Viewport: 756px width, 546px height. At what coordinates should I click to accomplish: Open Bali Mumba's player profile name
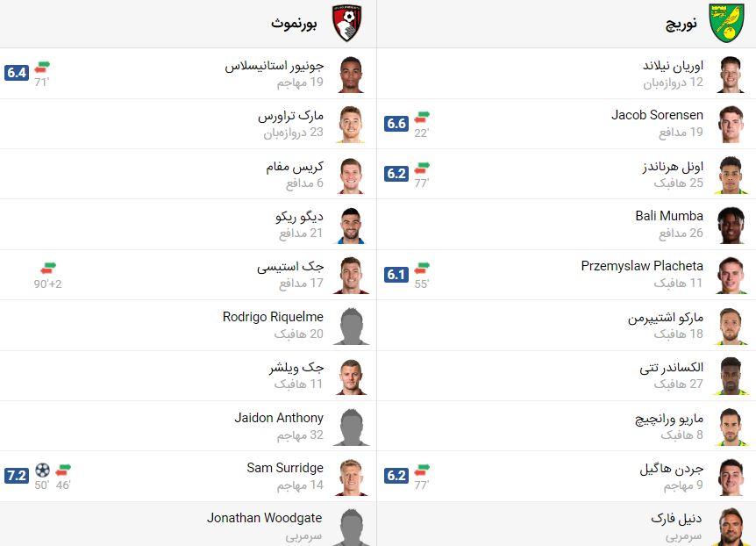pos(668,216)
